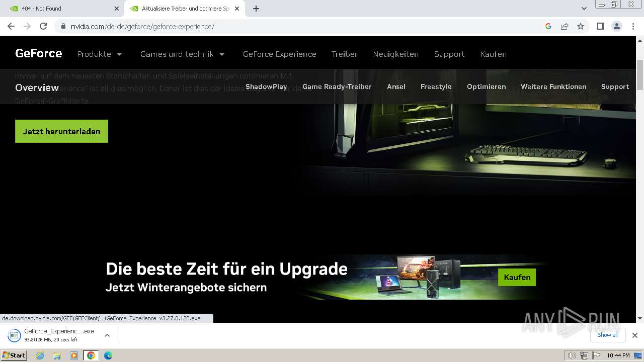Reload the NVIDIA page
This screenshot has height=362, width=644.
(x=43, y=26)
